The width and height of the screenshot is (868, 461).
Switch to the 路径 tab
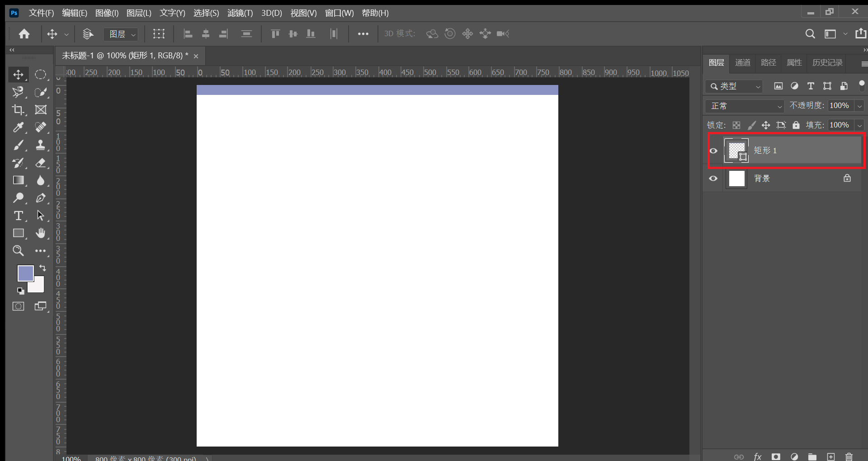(x=768, y=63)
